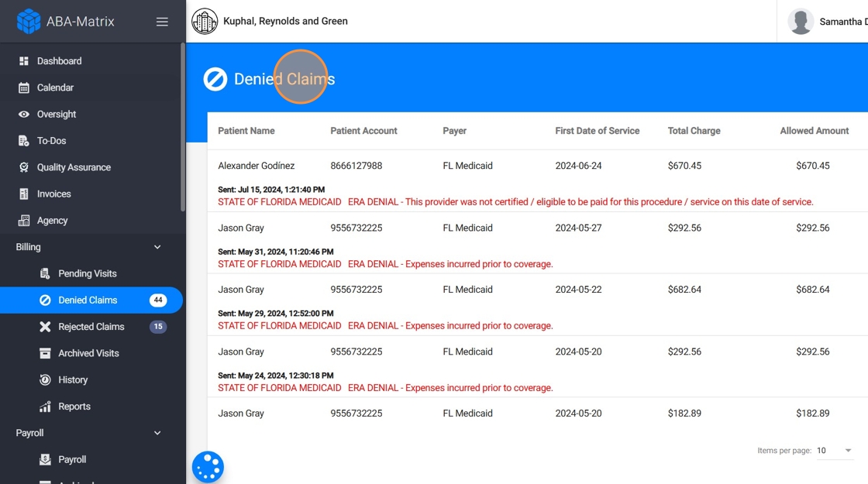Click the Rejected Claims X icon
Screen dimensions: 868x484
click(x=45, y=326)
